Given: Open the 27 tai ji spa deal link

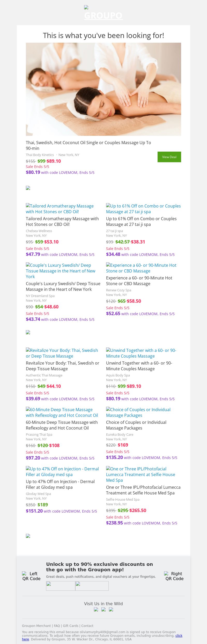Looking at the screenshot, I should point(143,209).
